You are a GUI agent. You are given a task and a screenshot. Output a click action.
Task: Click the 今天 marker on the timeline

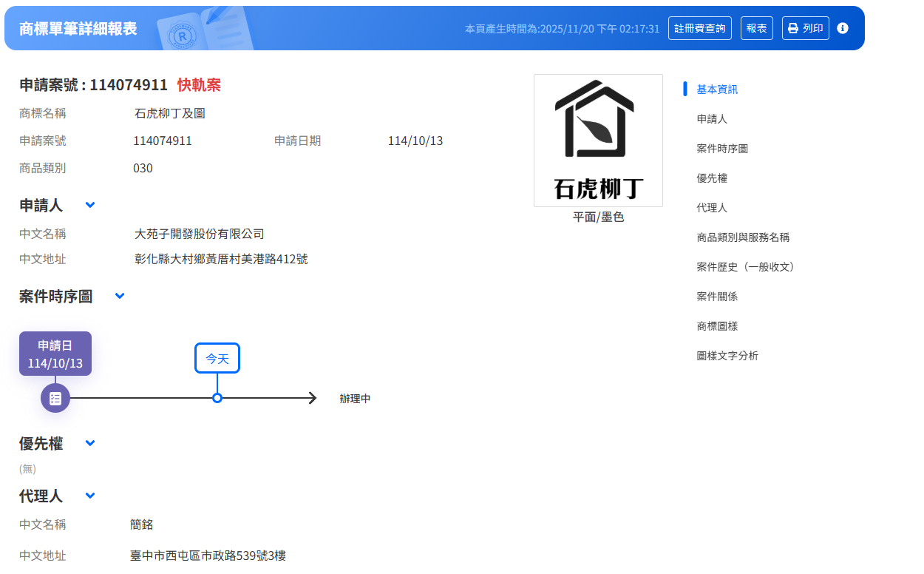[x=217, y=358]
